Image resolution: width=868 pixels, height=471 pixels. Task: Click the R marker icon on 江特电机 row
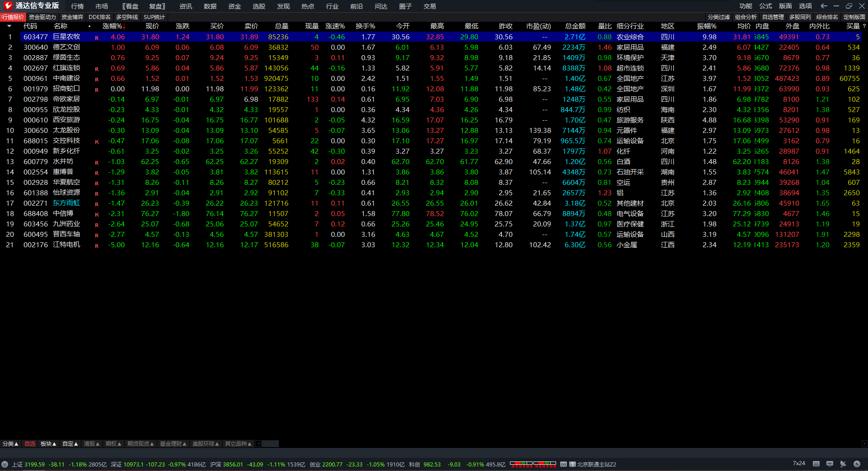click(97, 246)
